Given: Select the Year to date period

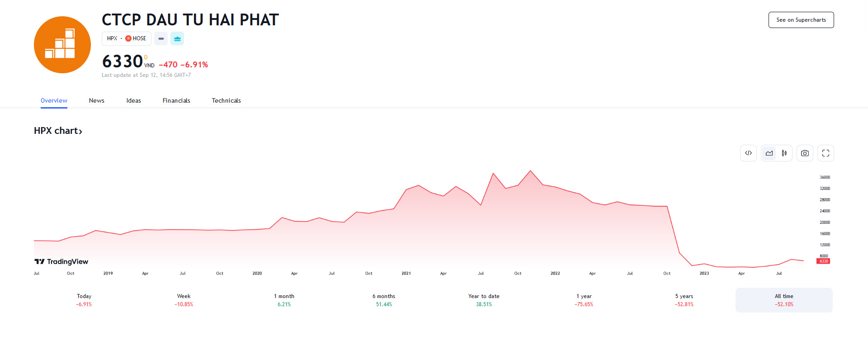Looking at the screenshot, I should 484,300.
